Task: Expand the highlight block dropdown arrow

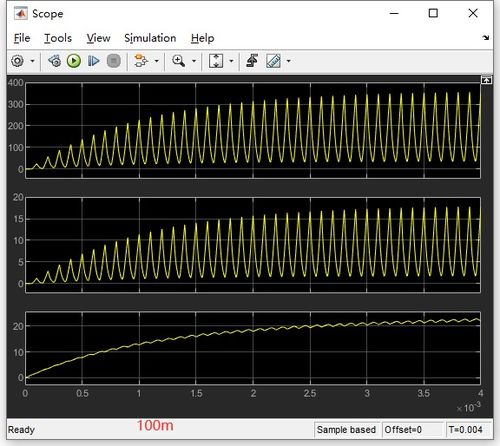Action: 156,61
